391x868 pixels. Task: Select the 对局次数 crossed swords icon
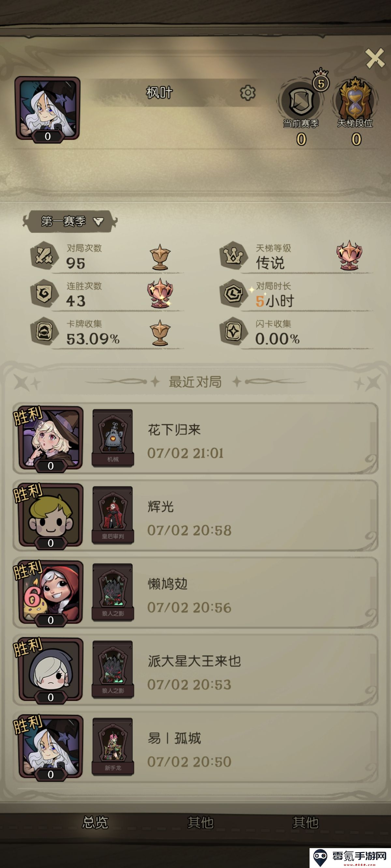point(44,256)
